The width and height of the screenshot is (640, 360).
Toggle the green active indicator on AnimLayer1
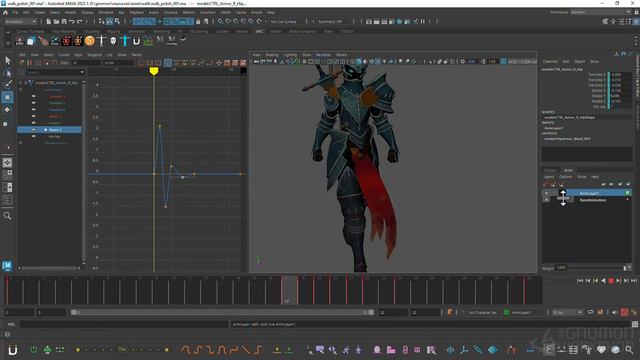pos(627,193)
